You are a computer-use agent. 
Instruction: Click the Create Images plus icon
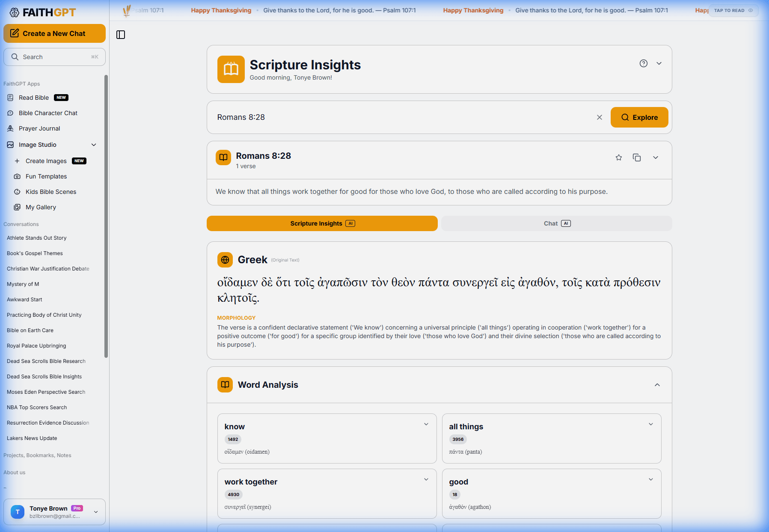pyautogui.click(x=17, y=161)
